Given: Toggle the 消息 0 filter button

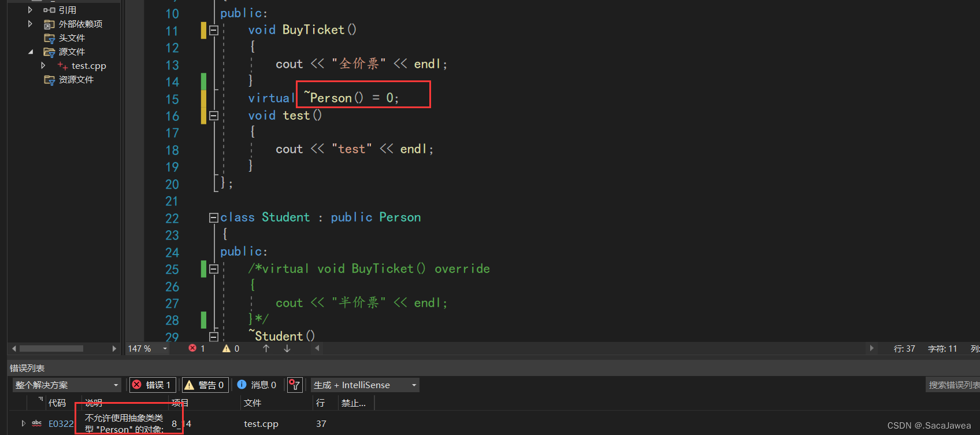Looking at the screenshot, I should click(257, 385).
